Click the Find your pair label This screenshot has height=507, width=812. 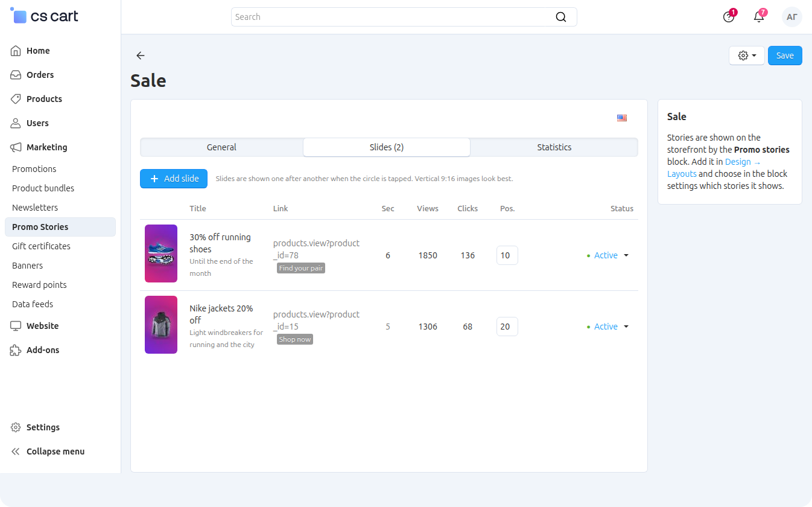click(x=301, y=268)
